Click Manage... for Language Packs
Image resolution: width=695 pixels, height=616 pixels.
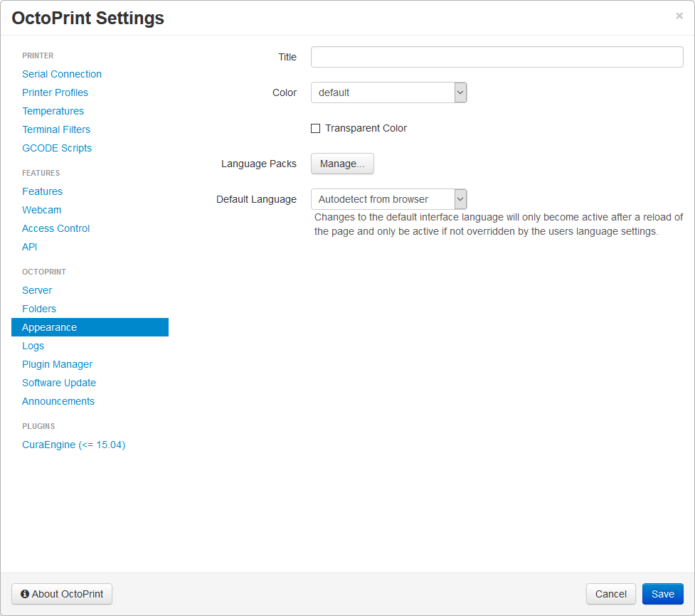pyautogui.click(x=342, y=164)
